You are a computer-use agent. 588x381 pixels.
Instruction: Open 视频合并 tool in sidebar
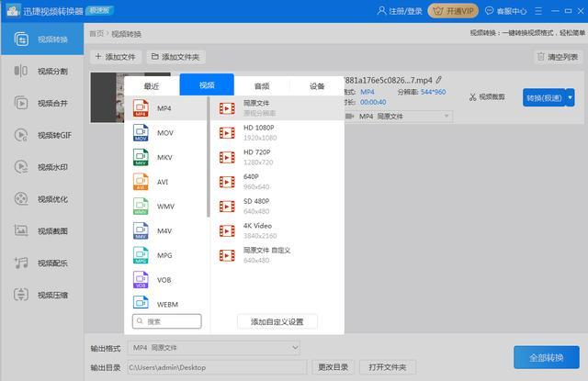coord(42,103)
